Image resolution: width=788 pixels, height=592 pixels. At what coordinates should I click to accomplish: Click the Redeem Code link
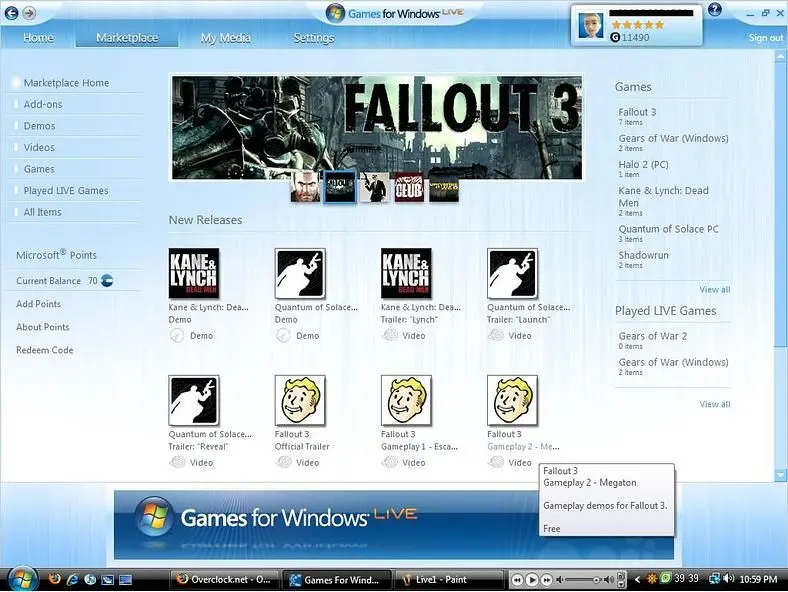point(45,350)
